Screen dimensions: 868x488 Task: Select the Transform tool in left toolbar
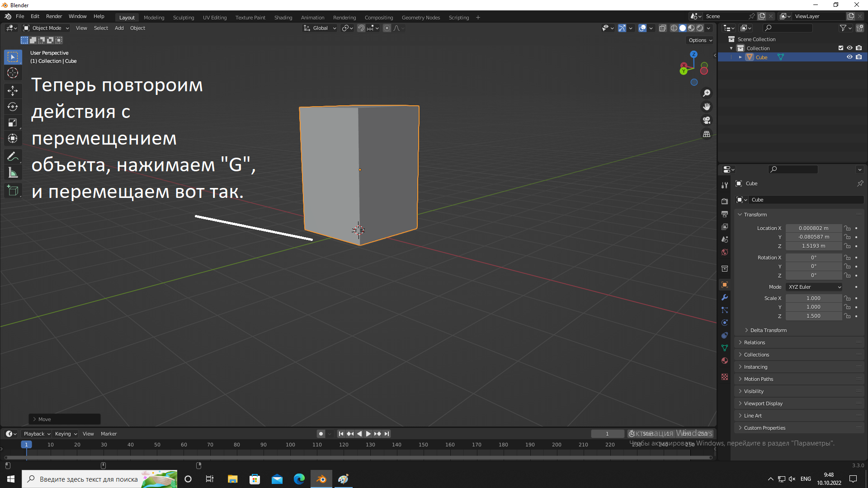(x=13, y=138)
